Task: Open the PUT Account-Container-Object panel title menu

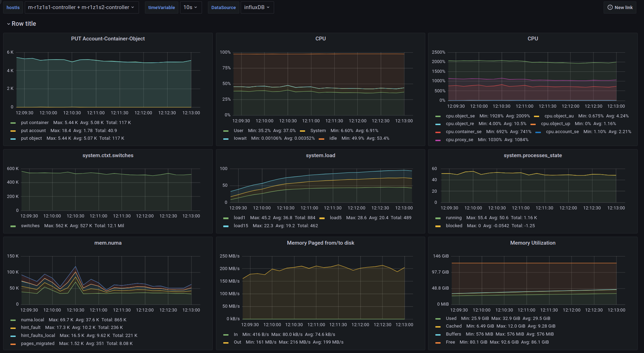Action: point(108,39)
